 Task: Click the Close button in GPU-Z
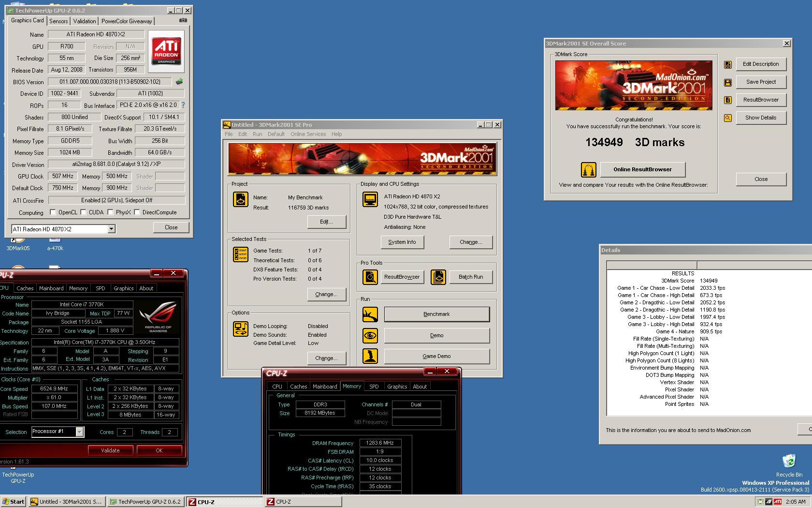coord(171,227)
